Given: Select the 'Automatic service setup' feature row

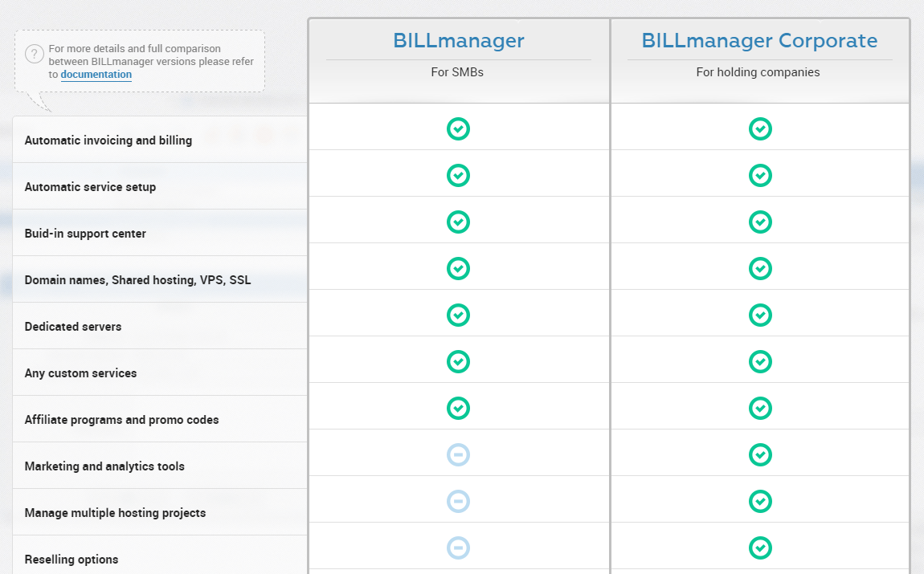Looking at the screenshot, I should click(x=160, y=186).
